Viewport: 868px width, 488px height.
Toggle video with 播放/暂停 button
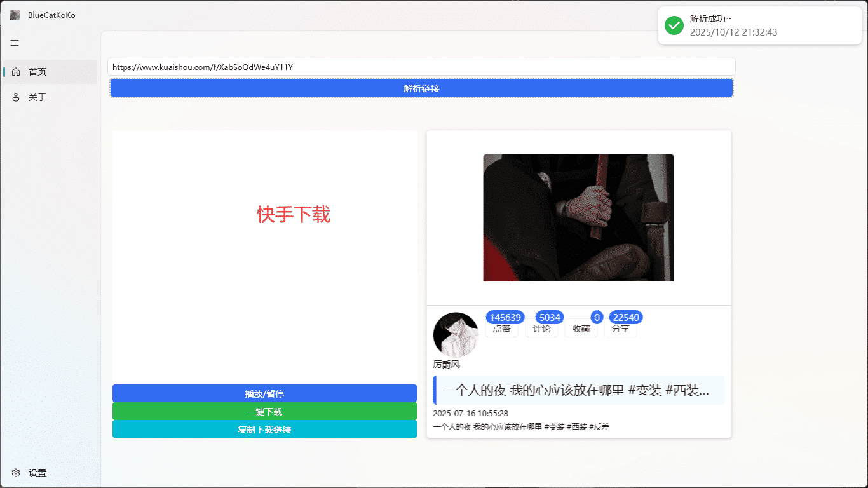pos(264,394)
